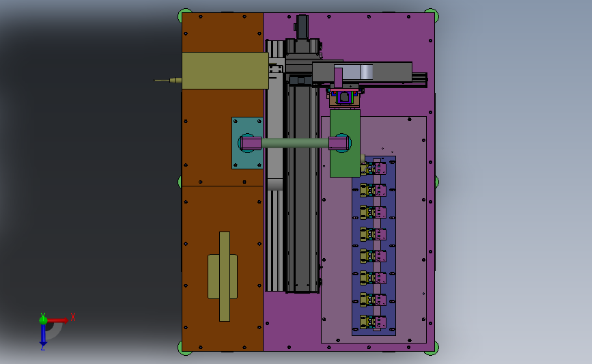Click the red X axis arrow of the triad

57,320
